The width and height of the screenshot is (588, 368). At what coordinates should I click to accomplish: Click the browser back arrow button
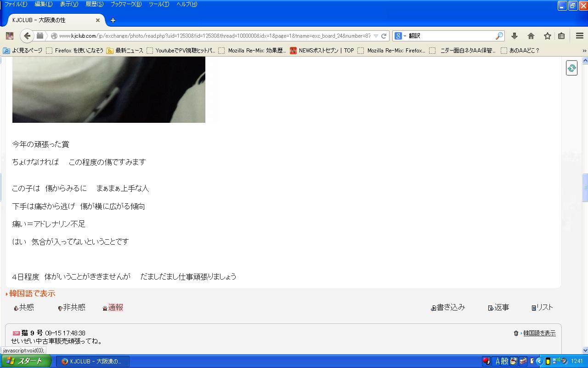[27, 36]
